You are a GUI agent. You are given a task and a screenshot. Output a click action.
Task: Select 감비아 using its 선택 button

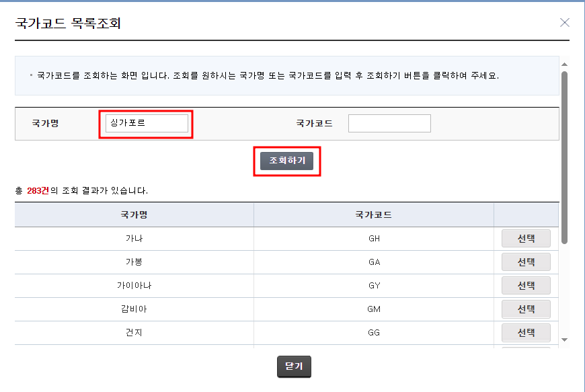tap(526, 309)
